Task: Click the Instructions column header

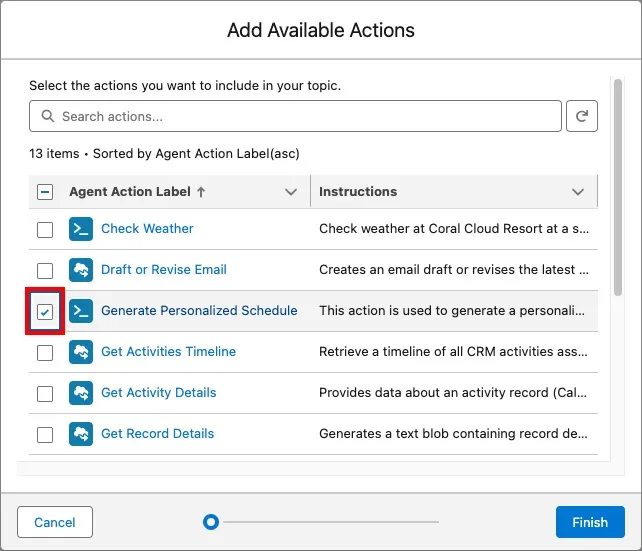Action: [x=358, y=192]
